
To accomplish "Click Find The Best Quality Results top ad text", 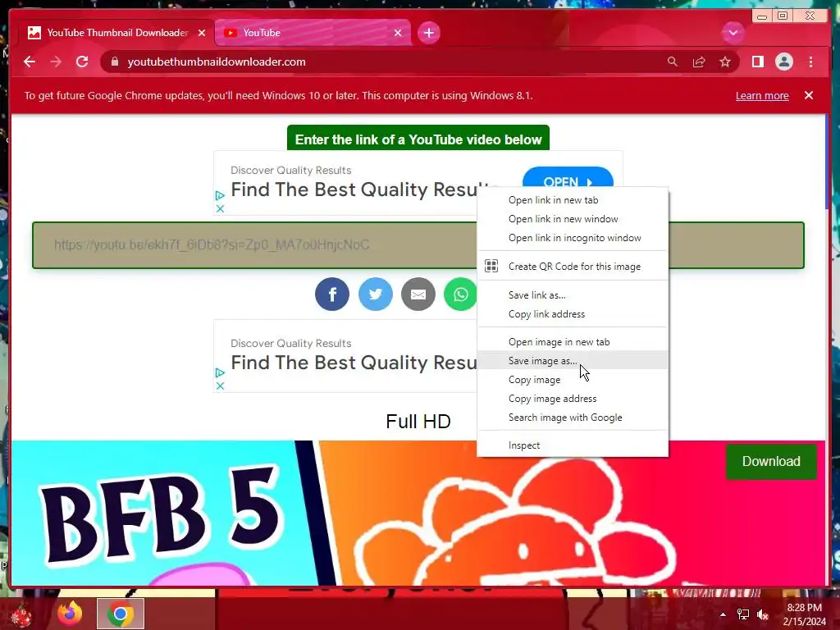I will [x=354, y=189].
